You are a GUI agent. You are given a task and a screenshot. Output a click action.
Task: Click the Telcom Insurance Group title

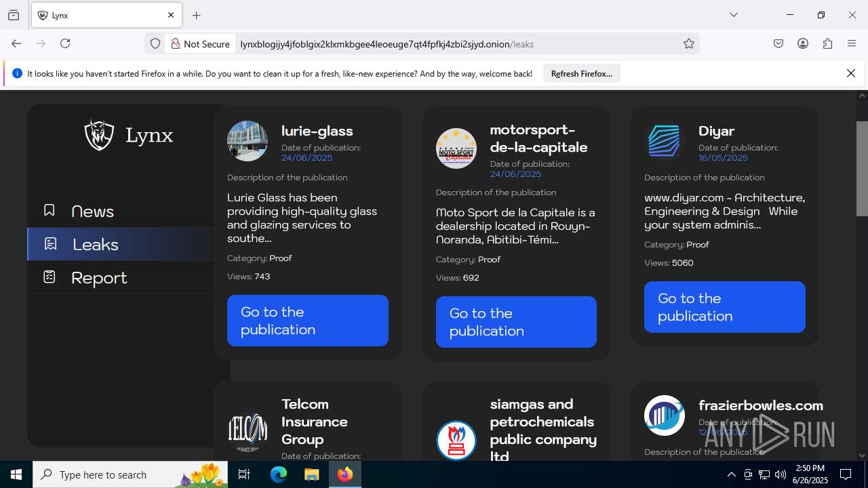click(x=314, y=422)
